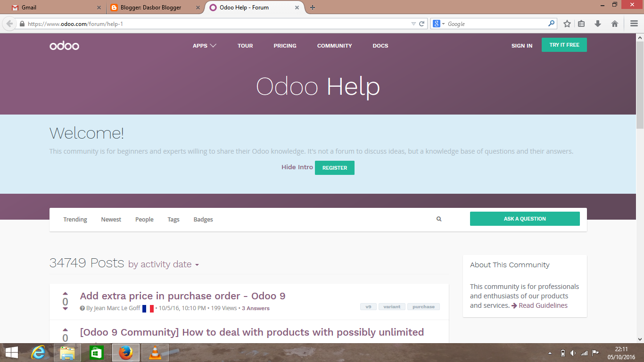Expand the APPS dropdown
This screenshot has height=362, width=644.
click(x=204, y=46)
